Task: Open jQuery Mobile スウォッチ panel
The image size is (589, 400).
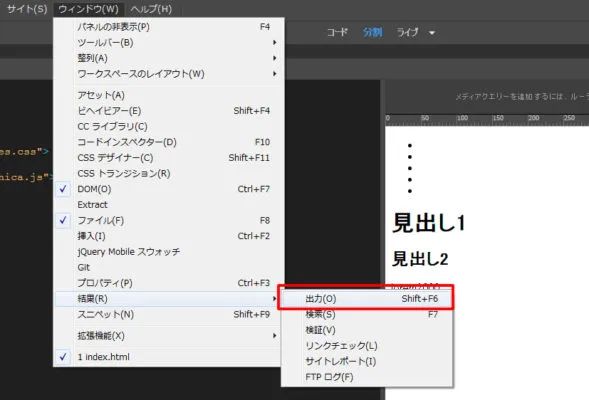Action: click(x=168, y=252)
